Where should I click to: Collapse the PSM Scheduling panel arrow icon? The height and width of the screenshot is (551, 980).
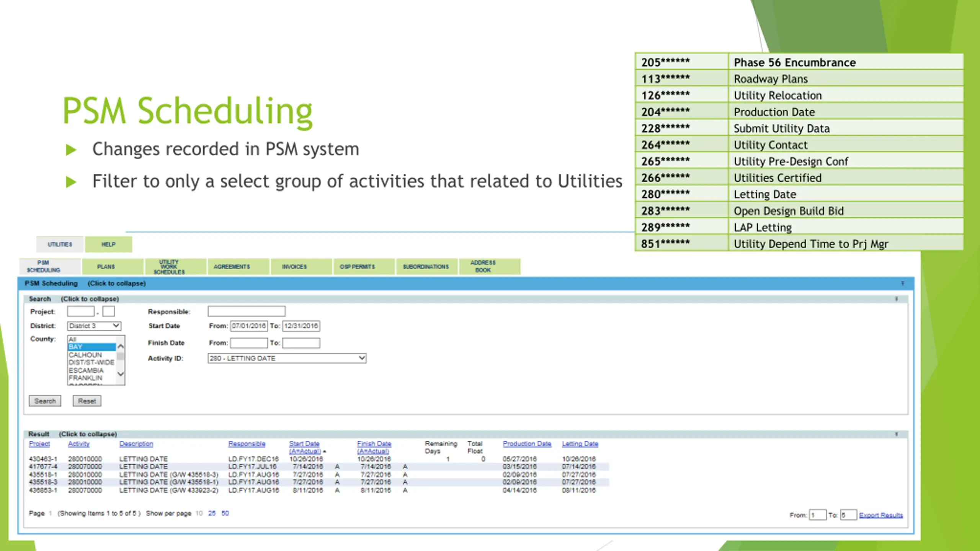pos(902,284)
